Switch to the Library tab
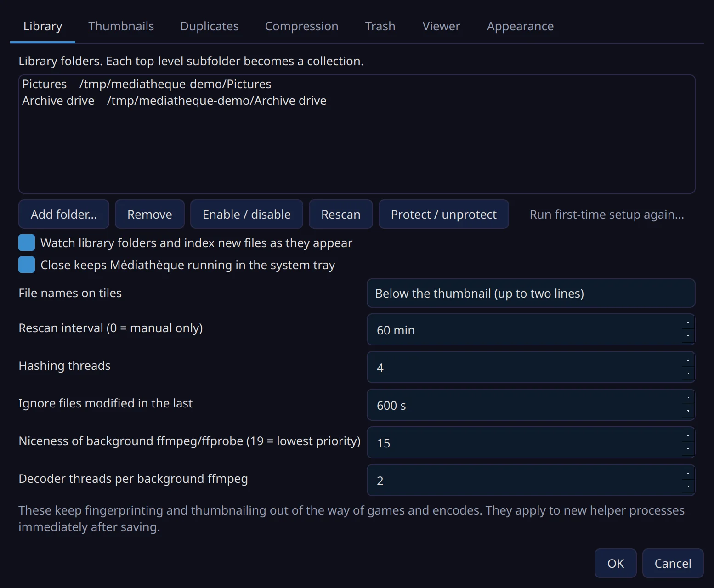Viewport: 714px width, 588px height. [43, 26]
